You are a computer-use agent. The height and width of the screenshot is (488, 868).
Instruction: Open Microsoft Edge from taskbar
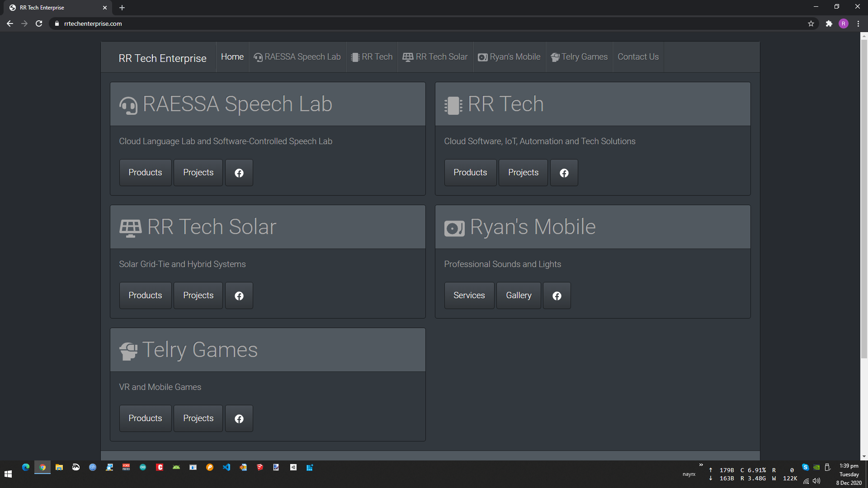tap(26, 467)
